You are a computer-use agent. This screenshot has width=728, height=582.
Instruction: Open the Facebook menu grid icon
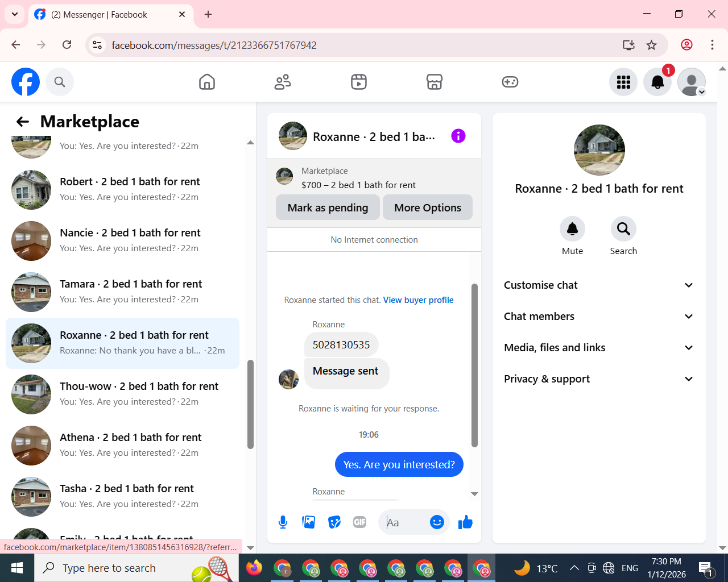[623, 82]
